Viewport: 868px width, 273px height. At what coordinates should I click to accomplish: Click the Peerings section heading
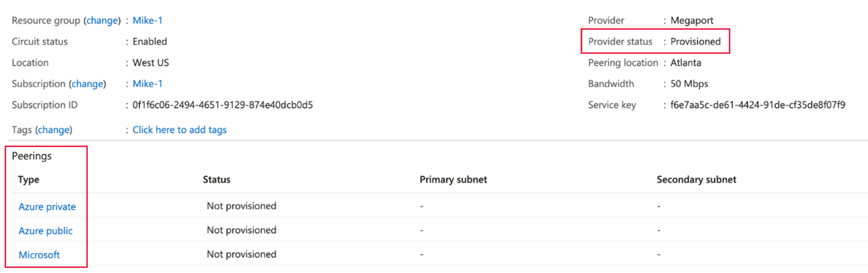32,156
